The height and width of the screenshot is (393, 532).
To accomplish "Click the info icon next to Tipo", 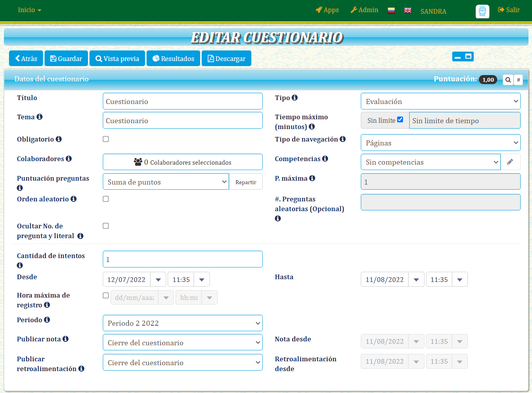I will tap(295, 98).
